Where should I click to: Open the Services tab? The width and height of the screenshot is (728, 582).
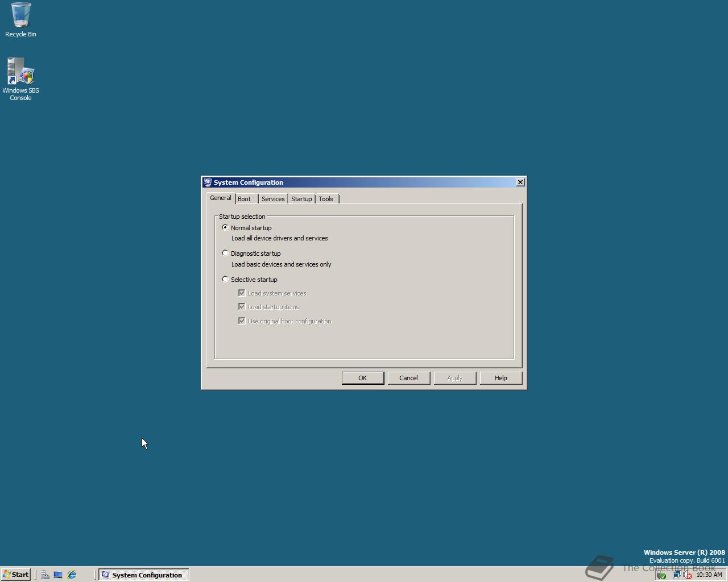(x=273, y=199)
